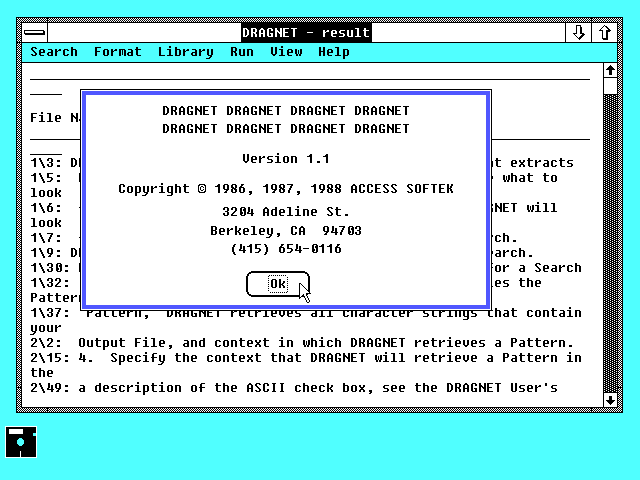Click the floppy disk icon on the desktop
640x480 pixels.
[21, 442]
